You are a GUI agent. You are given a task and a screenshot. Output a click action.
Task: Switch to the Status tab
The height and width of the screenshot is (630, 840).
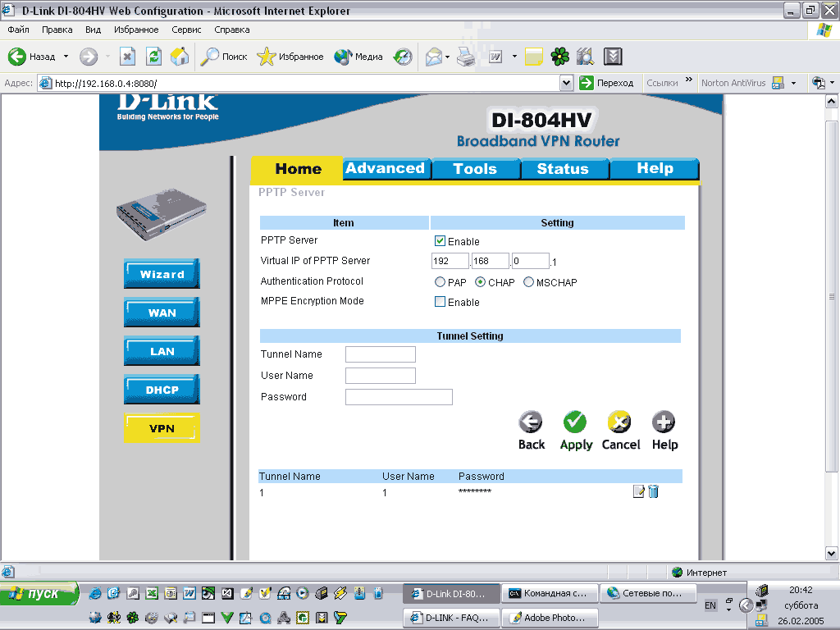564,168
